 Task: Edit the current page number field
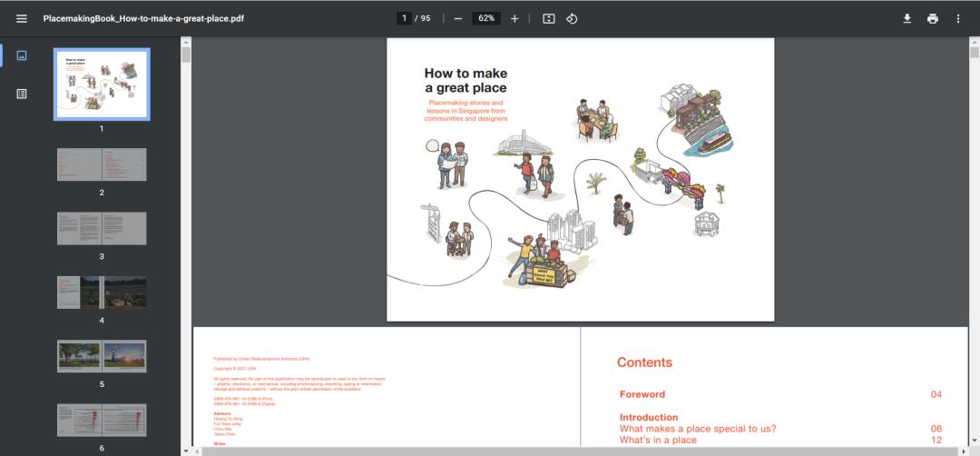(x=404, y=18)
